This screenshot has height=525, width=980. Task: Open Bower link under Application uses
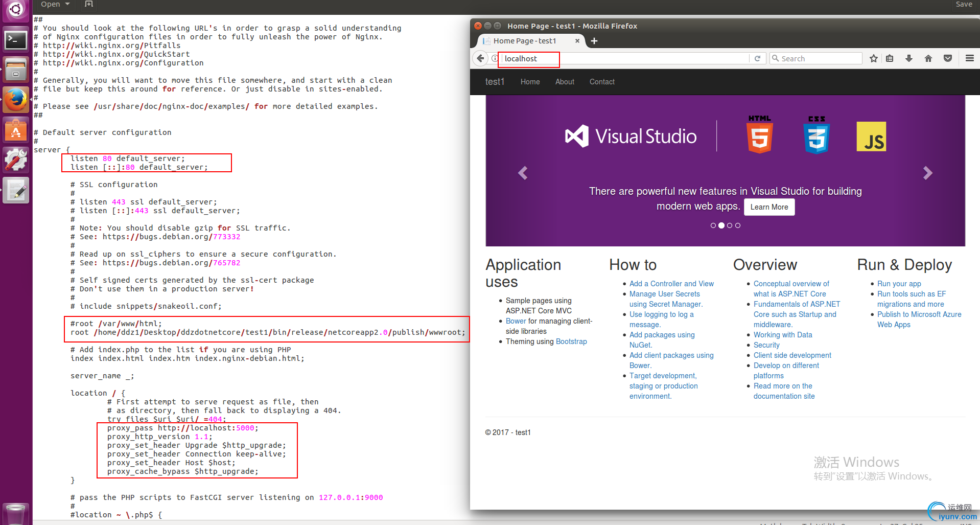pos(516,321)
